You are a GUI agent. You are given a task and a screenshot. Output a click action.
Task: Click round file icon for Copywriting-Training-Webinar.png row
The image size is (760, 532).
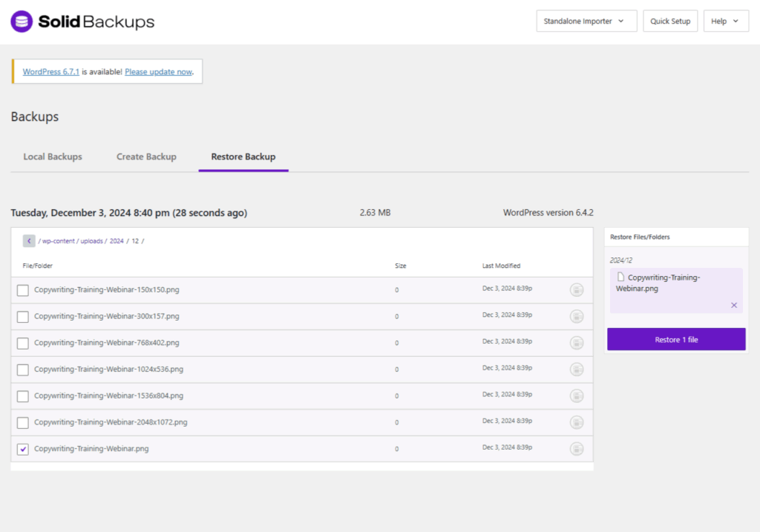pos(577,449)
